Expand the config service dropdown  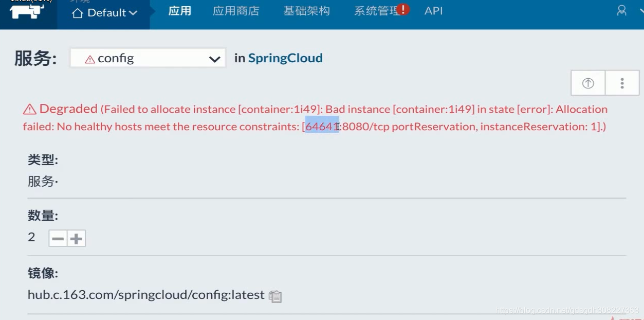pyautogui.click(x=148, y=58)
